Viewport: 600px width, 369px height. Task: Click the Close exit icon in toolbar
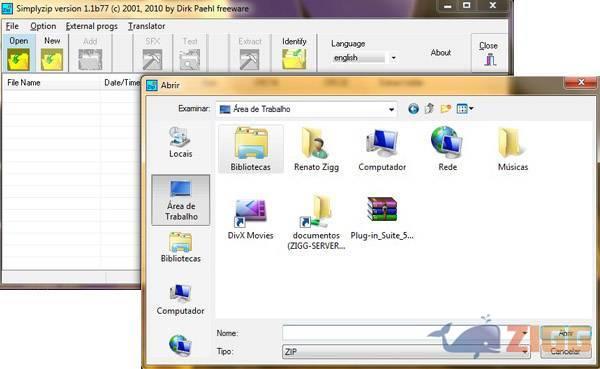pos(489,60)
